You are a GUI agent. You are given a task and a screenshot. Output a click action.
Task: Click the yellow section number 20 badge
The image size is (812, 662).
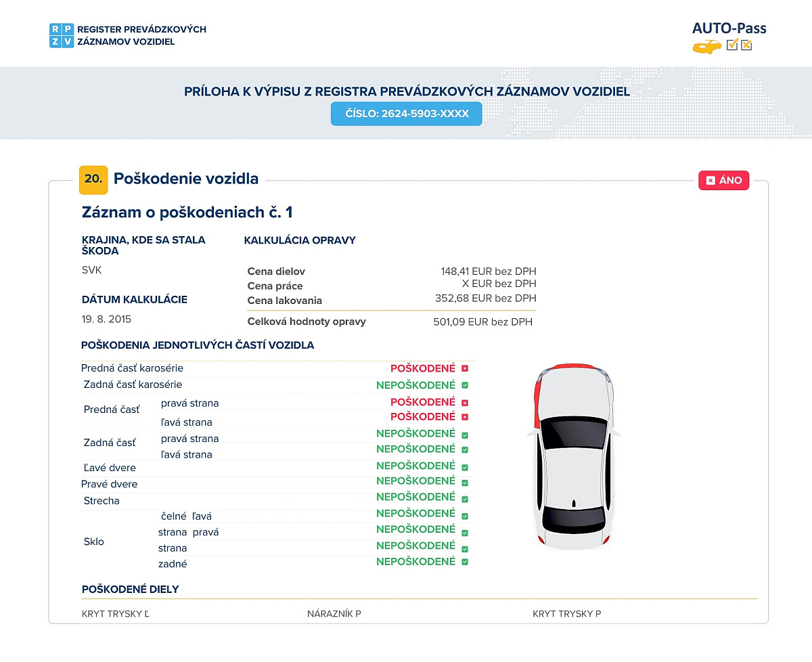[x=93, y=179]
